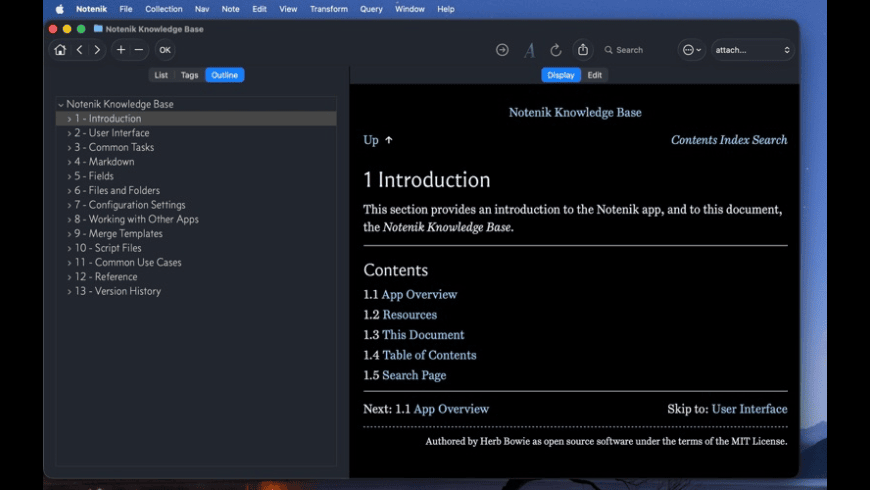870x490 pixels.
Task: Select 13 - Version History row
Action: coord(196,291)
